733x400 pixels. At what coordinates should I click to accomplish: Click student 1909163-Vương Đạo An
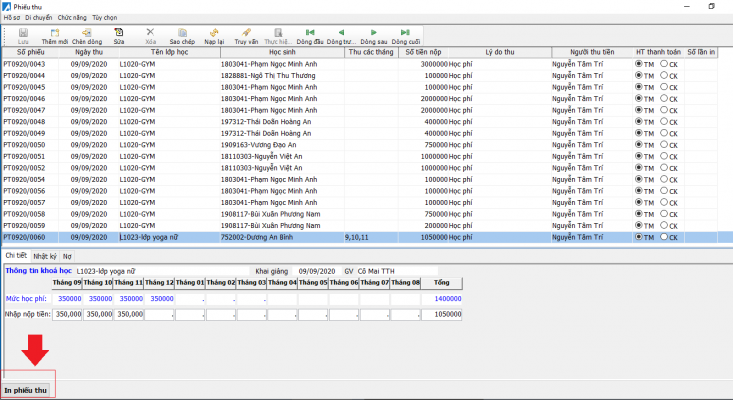(x=259, y=145)
